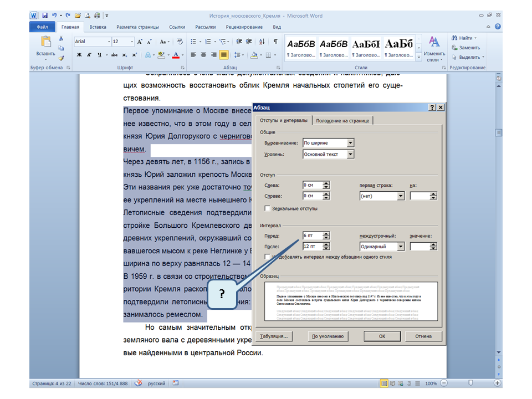Click the Перед spacing input field
The image size is (532, 399).
(313, 236)
